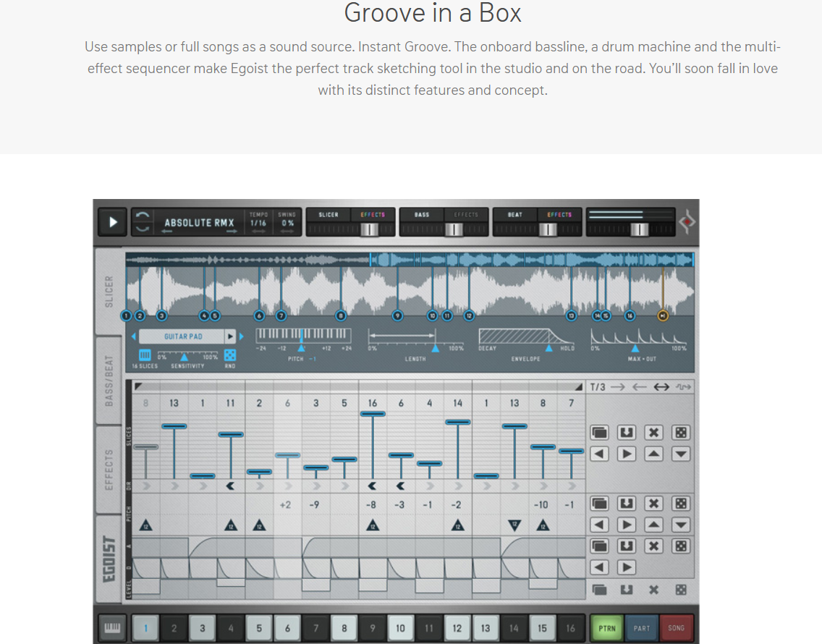The image size is (822, 644).
Task: Click the BASS volume fader
Action: pos(454,229)
